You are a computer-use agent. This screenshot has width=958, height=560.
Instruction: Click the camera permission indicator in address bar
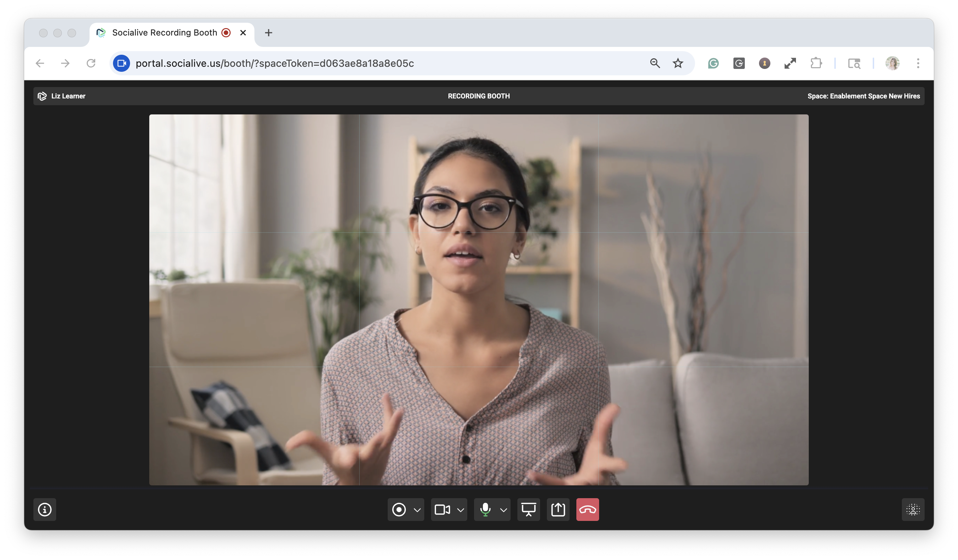(122, 63)
